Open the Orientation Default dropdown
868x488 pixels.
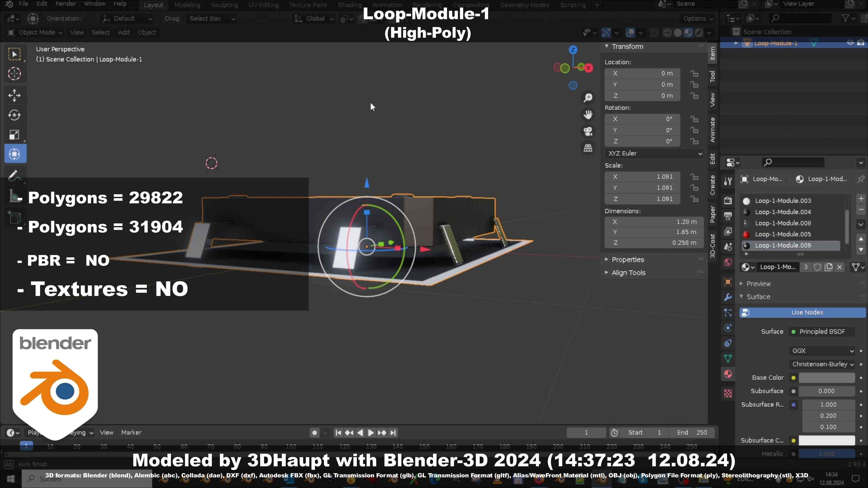(x=127, y=19)
